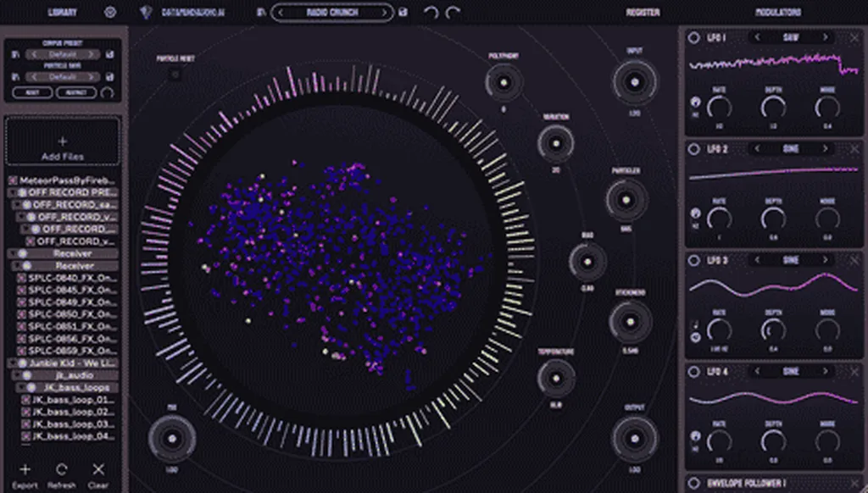Remove LFO 1 using its X icon
The width and height of the screenshot is (868, 493).
click(854, 37)
